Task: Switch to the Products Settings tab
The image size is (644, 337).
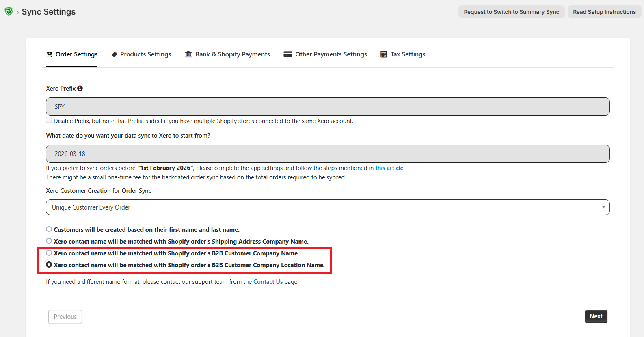Action: (x=141, y=54)
